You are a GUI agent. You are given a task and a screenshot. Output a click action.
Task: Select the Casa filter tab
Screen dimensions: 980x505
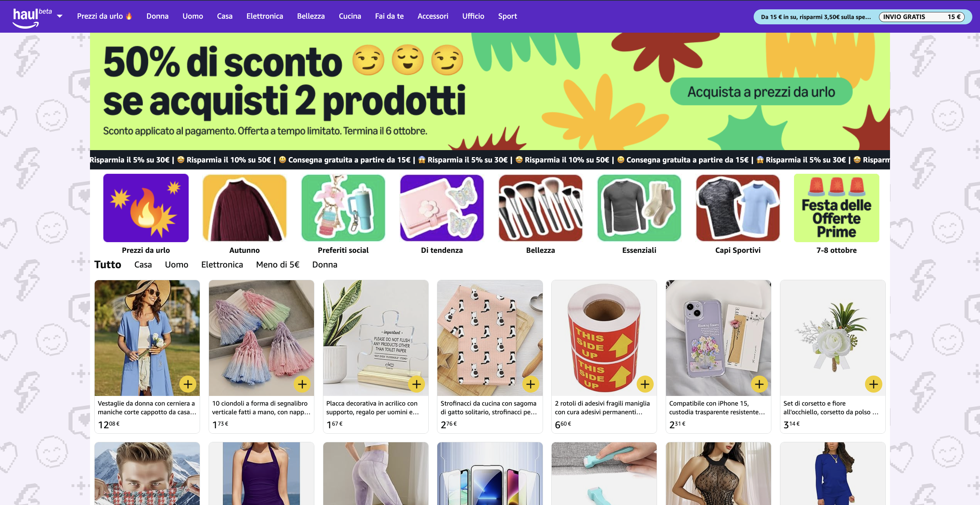tap(143, 265)
